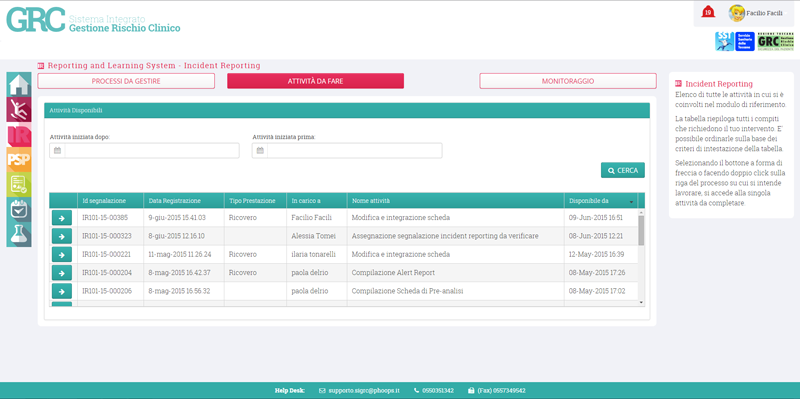Click the cell 08-Jun-2015 12:21
The width and height of the screenshot is (800, 399).
(601, 236)
